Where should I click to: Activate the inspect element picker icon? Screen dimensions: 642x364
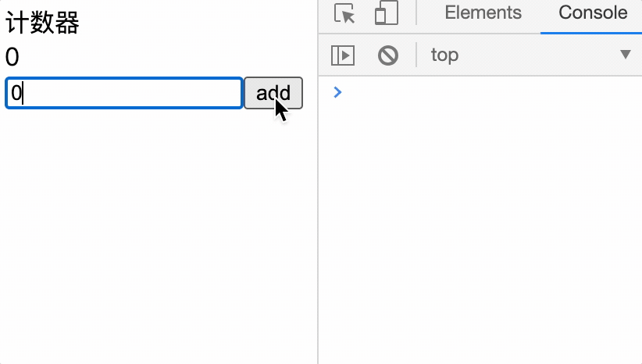pos(344,13)
